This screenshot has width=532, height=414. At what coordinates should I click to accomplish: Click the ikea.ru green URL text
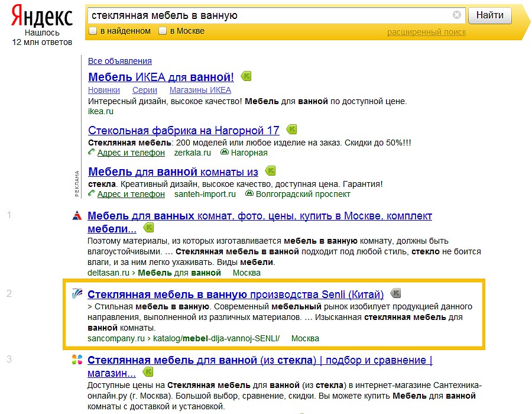100,111
